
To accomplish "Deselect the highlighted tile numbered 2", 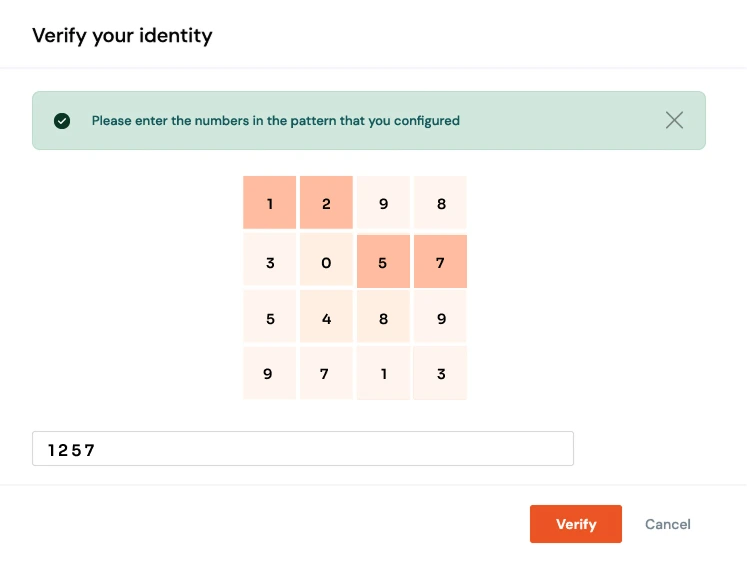I will 326,203.
